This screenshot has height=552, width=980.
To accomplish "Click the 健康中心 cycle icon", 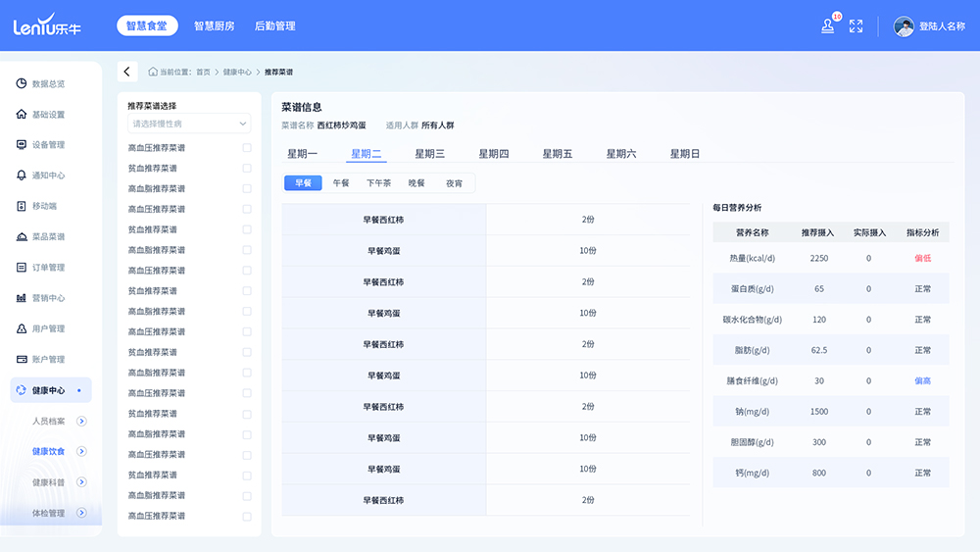I will pyautogui.click(x=22, y=390).
